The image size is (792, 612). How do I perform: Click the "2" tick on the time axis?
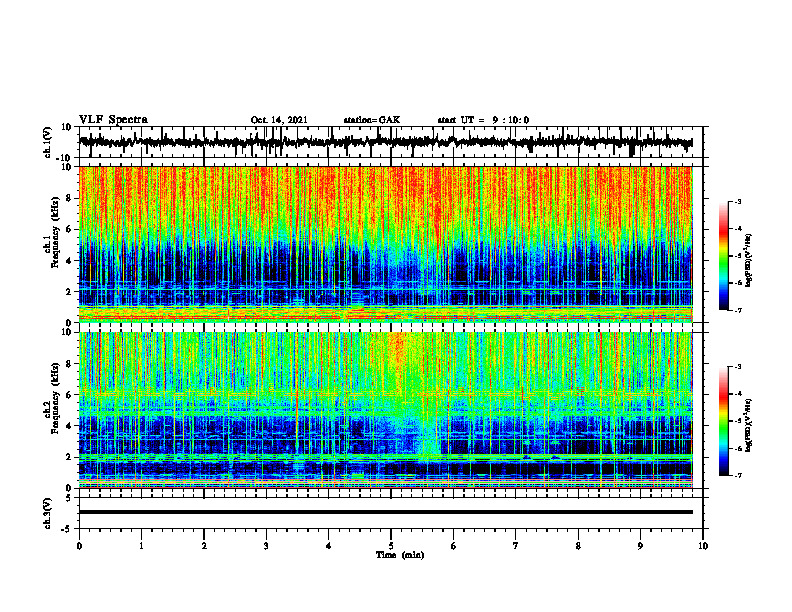point(204,546)
